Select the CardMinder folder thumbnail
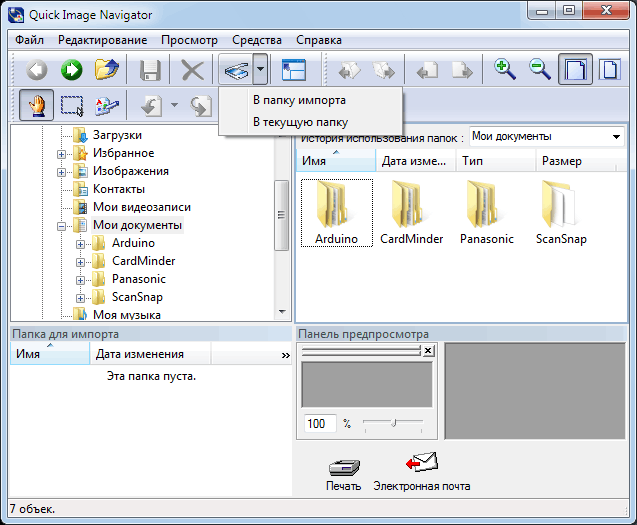Screen dimensions: 637x525 coord(411,213)
